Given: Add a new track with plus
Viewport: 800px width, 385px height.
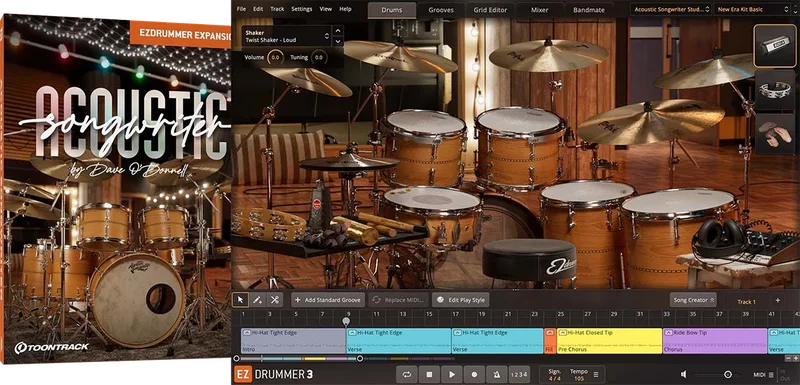Looking at the screenshot, I should [778, 301].
